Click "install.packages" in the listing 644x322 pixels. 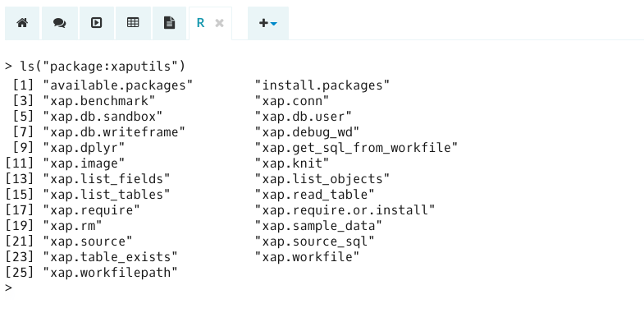[x=322, y=85]
